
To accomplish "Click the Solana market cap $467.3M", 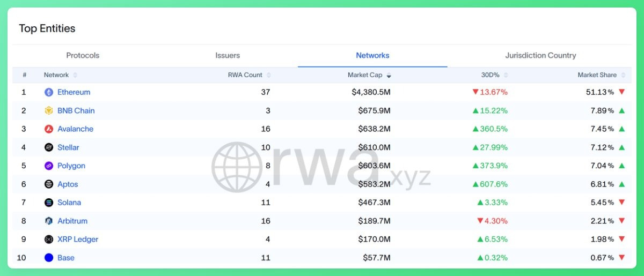I will (x=375, y=203).
